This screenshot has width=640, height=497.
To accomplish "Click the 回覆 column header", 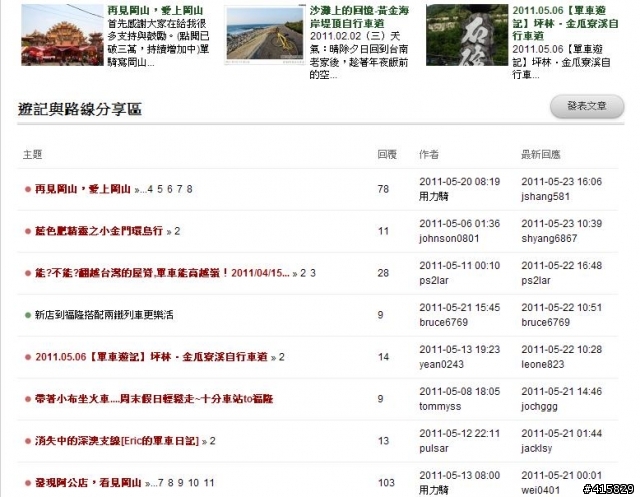I will [x=387, y=155].
